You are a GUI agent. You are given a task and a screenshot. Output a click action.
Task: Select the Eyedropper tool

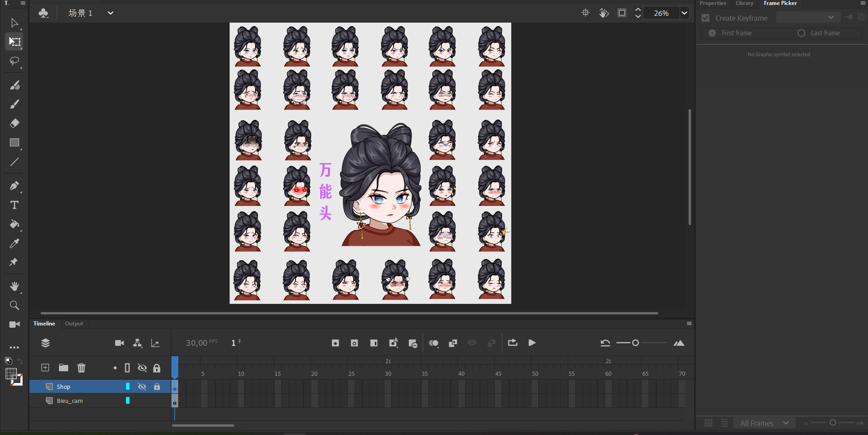[x=14, y=244]
